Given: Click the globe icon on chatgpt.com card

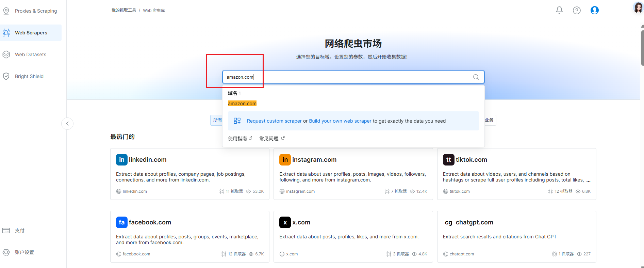Looking at the screenshot, I should [x=446, y=254].
